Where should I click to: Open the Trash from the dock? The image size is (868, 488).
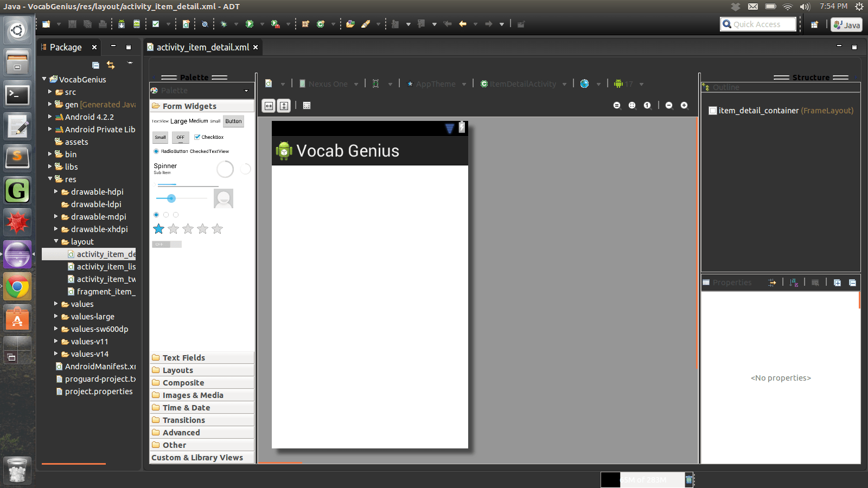[x=17, y=470]
